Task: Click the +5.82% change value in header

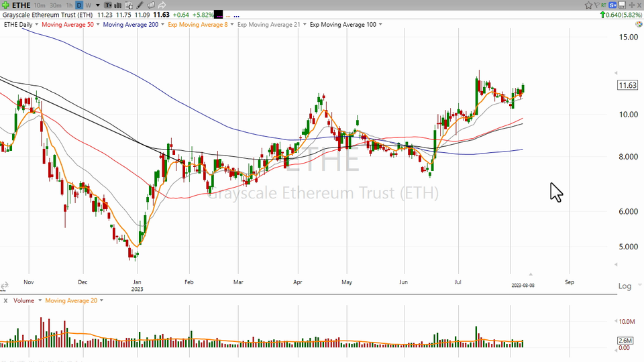Action: (x=202, y=15)
